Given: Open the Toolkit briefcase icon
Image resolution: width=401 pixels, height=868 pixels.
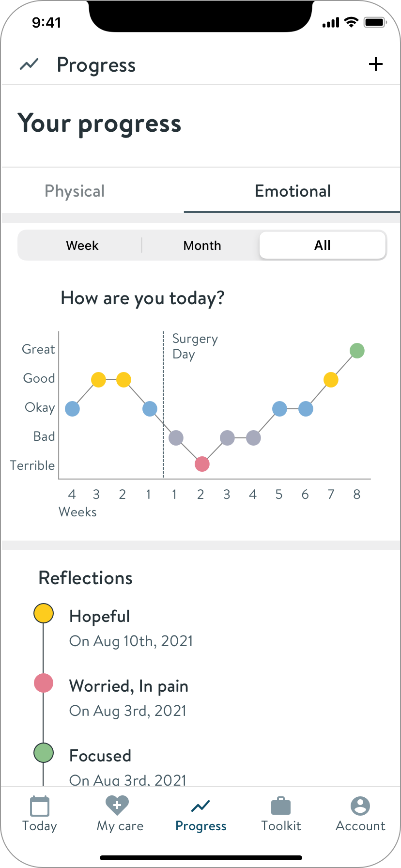Looking at the screenshot, I should [281, 806].
